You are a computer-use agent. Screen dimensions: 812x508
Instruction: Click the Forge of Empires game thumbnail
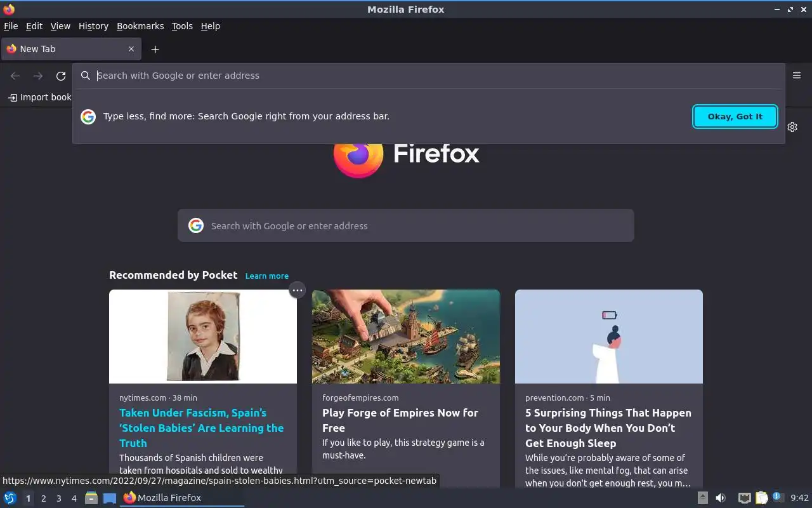[x=406, y=337]
